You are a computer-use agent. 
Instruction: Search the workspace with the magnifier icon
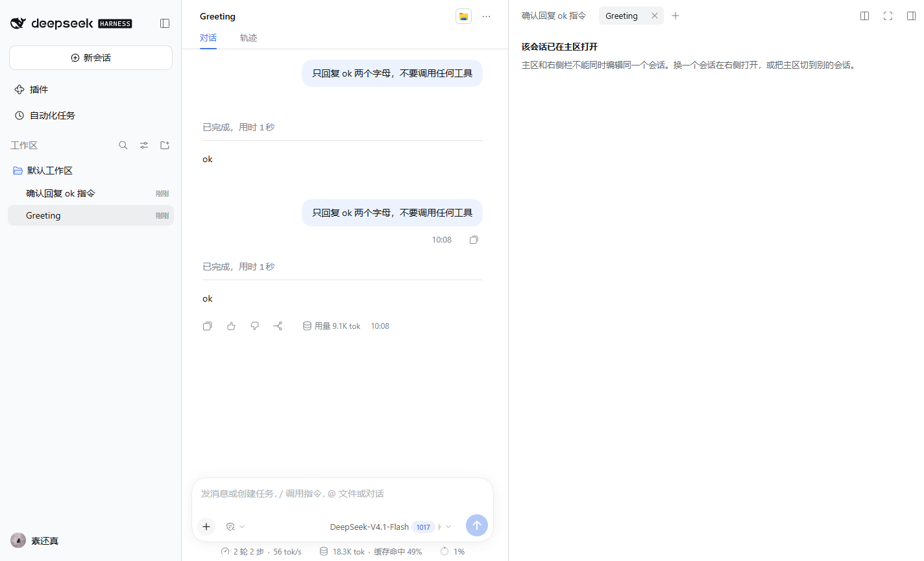click(123, 145)
